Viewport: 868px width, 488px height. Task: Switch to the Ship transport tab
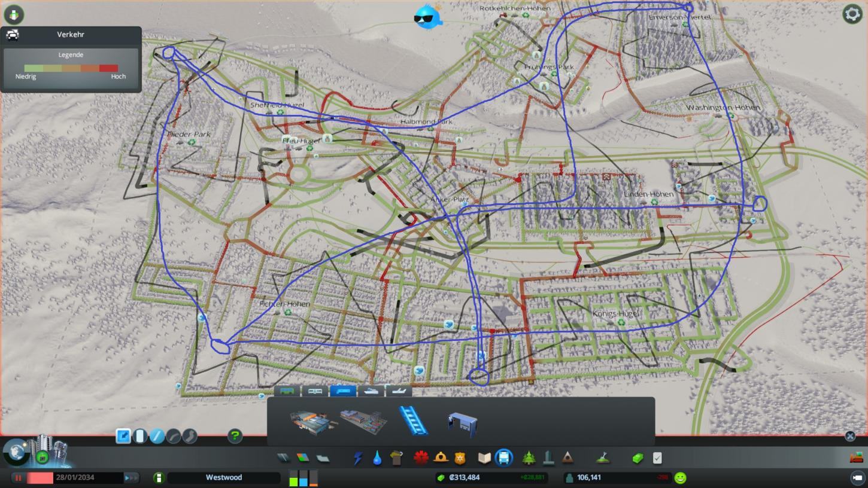point(371,391)
